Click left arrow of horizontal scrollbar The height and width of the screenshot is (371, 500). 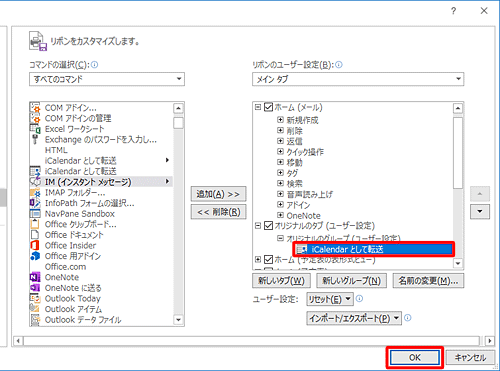(x=18, y=341)
